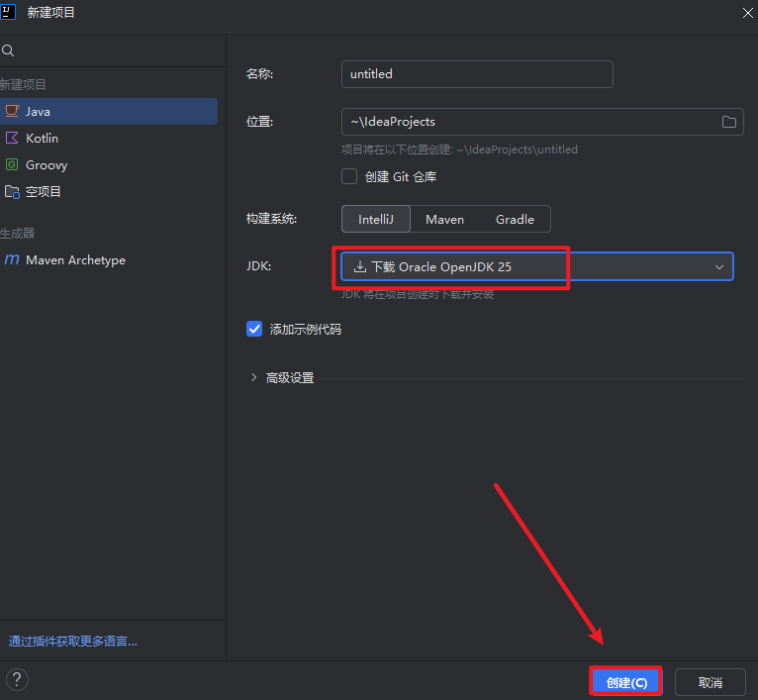Select Maven build system
Viewport: 758px width, 700px height.
[444, 219]
